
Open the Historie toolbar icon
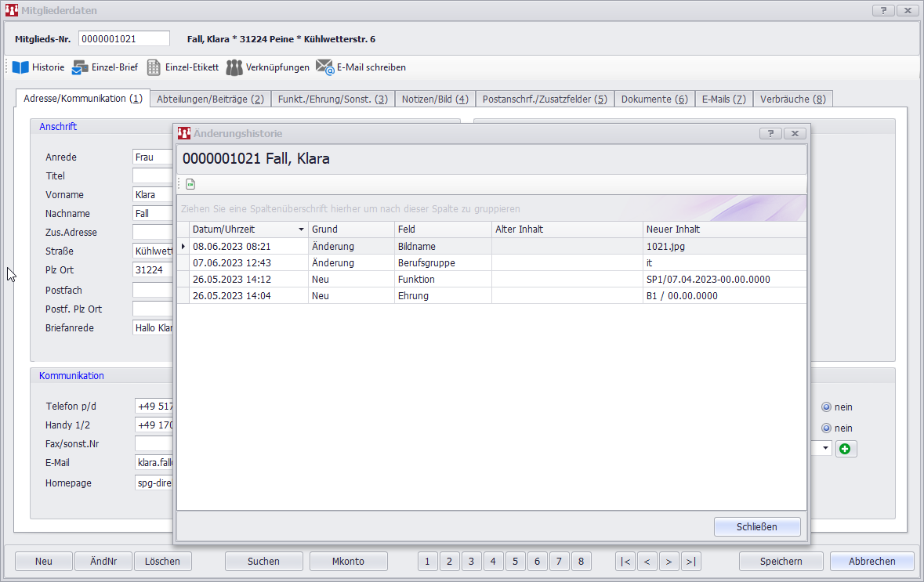[20, 67]
